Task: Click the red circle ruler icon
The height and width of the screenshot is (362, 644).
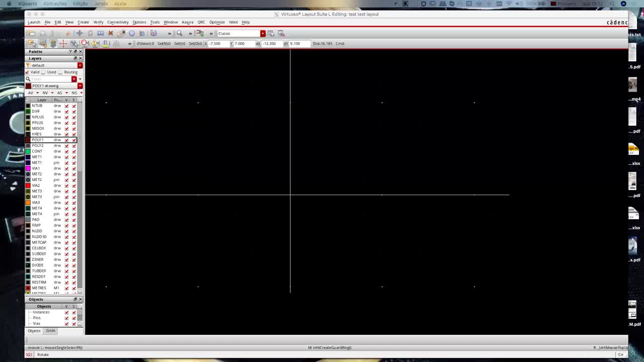Action: tap(85, 43)
